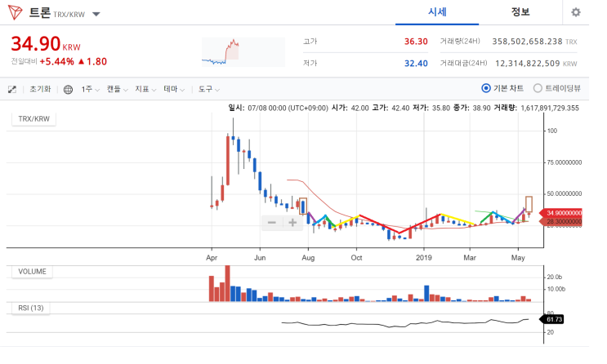Switch to the 시세 tab
This screenshot has width=607, height=364.
(437, 12)
